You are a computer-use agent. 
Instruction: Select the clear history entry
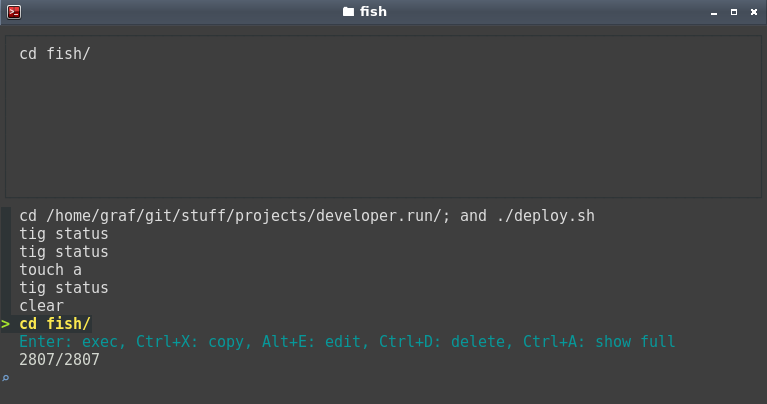(x=42, y=306)
